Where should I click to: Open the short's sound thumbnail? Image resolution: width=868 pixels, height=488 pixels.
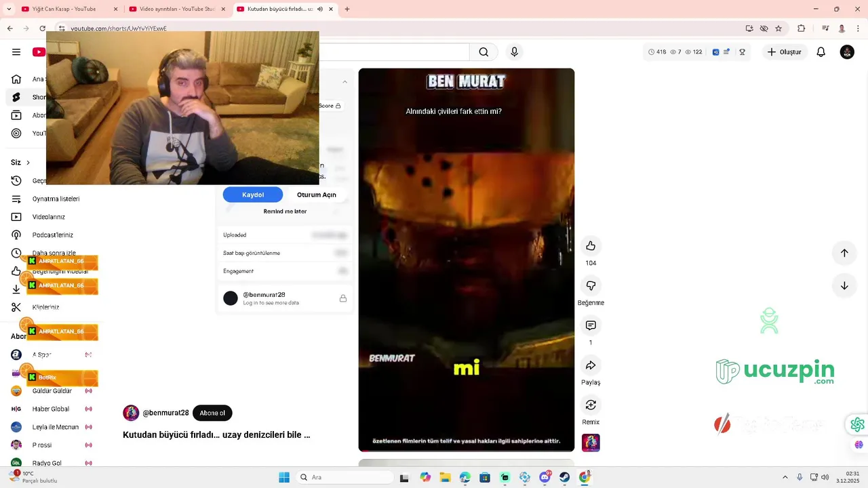coord(591,443)
